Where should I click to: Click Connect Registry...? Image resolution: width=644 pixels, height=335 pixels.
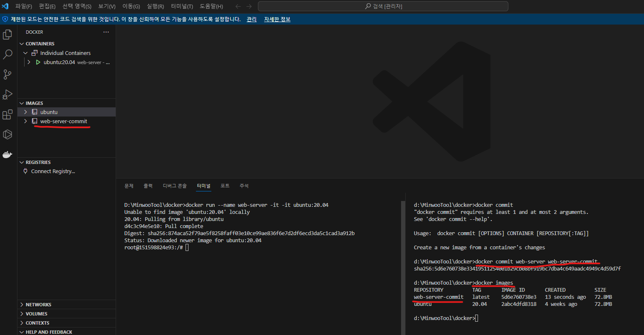click(53, 171)
